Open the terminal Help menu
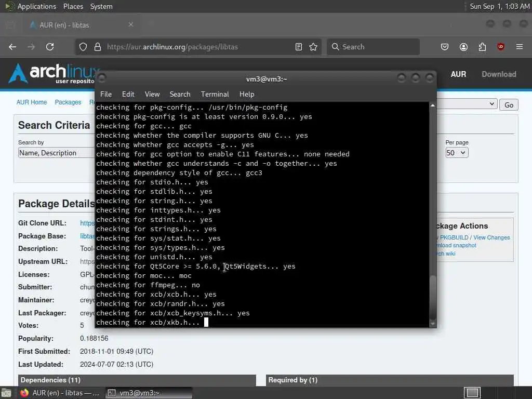The image size is (532, 399). 247,95
